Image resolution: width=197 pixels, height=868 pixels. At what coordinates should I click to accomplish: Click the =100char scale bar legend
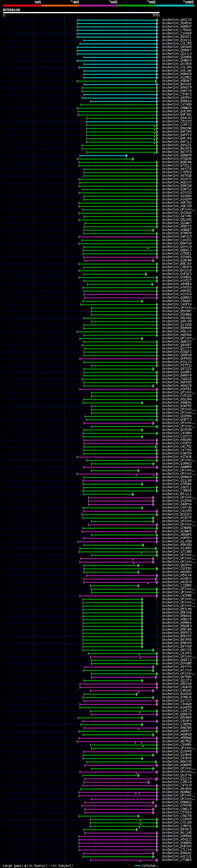(146, 865)
